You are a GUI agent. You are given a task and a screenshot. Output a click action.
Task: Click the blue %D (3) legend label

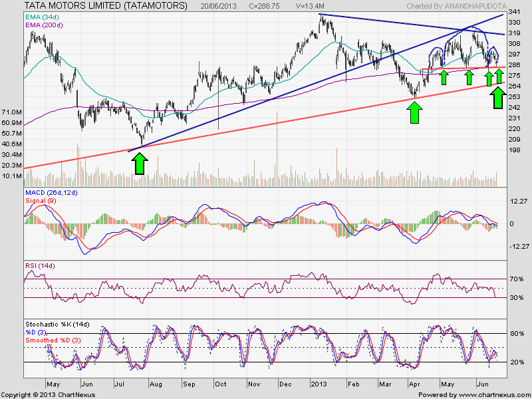[36, 332]
